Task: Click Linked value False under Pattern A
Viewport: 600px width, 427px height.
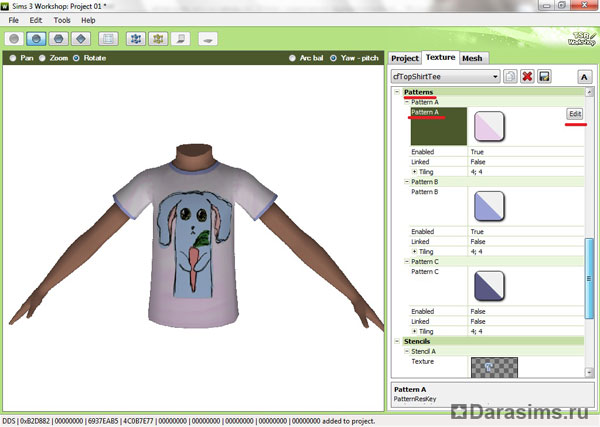Action: coord(478,162)
